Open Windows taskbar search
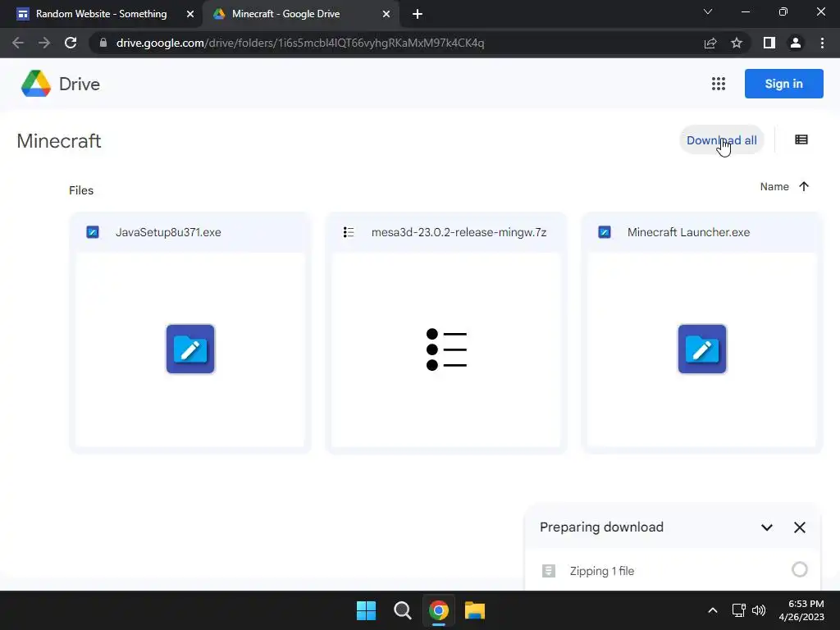The height and width of the screenshot is (630, 840). tap(402, 610)
